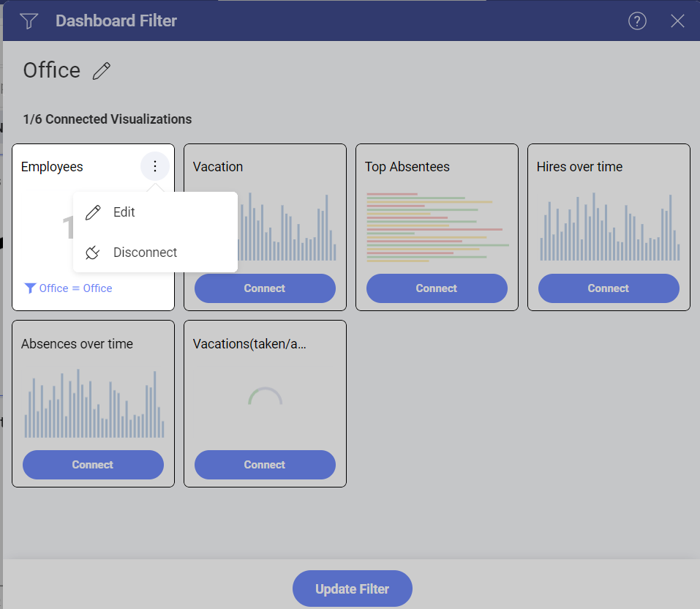Connect the Vacation visualization
Image resolution: width=700 pixels, height=609 pixels.
(265, 288)
